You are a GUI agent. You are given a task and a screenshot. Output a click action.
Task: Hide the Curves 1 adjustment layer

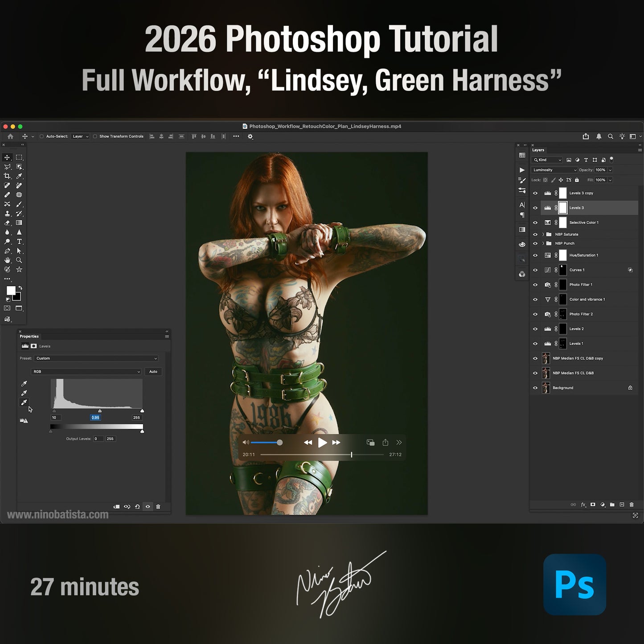tap(535, 270)
